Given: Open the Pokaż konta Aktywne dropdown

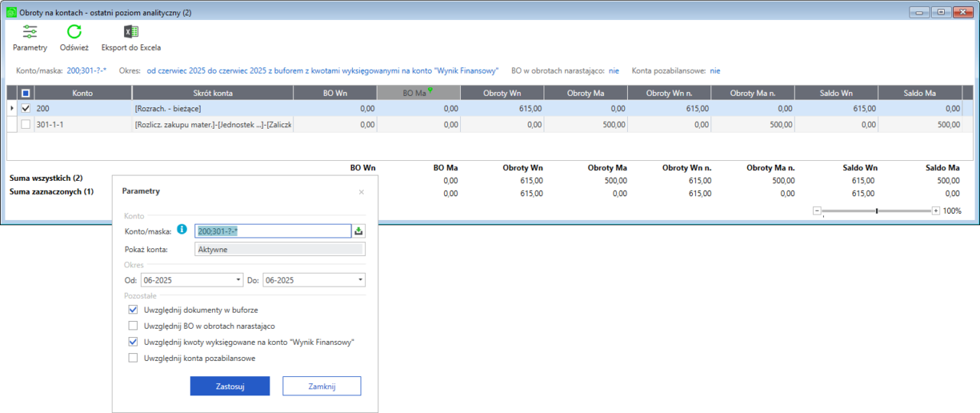Looking at the screenshot, I should [279, 249].
